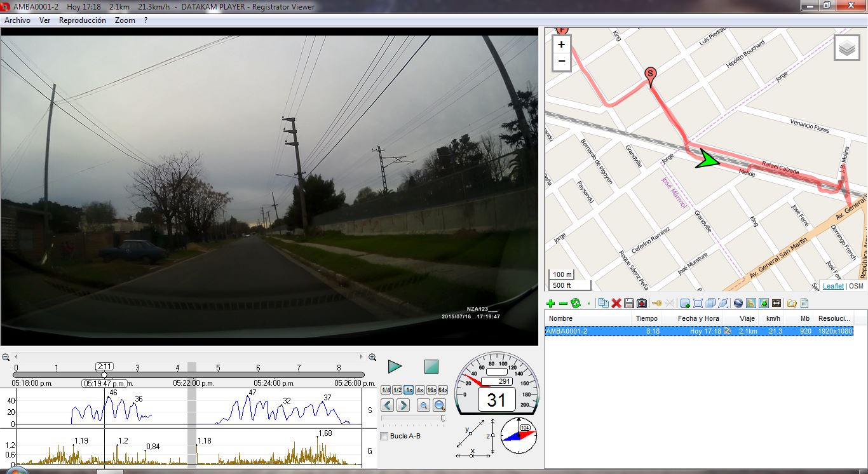Click the Google Earth globe icon
The height and width of the screenshot is (474, 868).
pyautogui.click(x=738, y=304)
